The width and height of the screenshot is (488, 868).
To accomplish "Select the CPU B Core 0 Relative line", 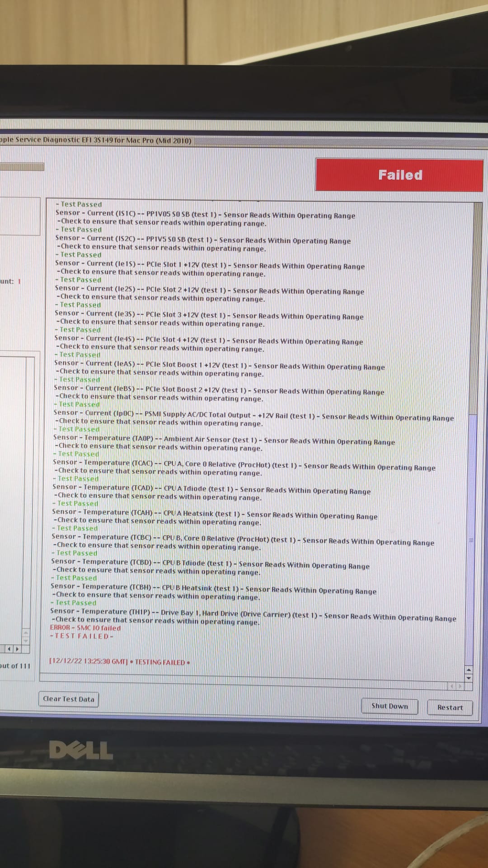I will (x=243, y=539).
